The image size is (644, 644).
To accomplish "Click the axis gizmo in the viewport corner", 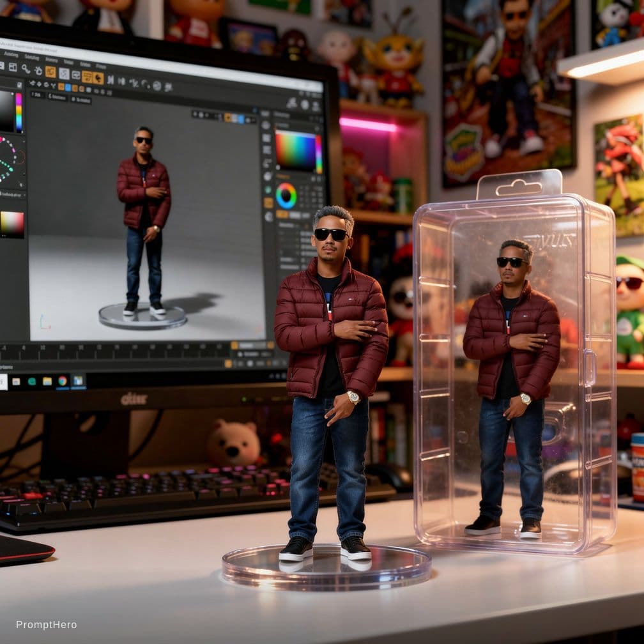I will (x=45, y=323).
